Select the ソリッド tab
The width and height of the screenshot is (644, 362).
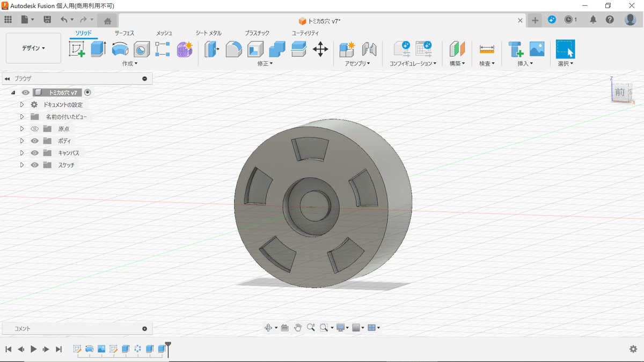pyautogui.click(x=83, y=33)
